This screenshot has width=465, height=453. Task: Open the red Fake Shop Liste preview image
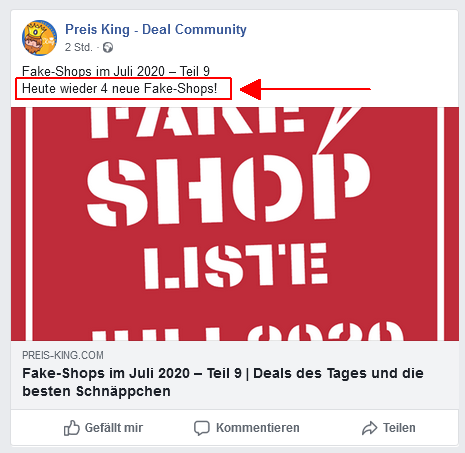pyautogui.click(x=235, y=224)
